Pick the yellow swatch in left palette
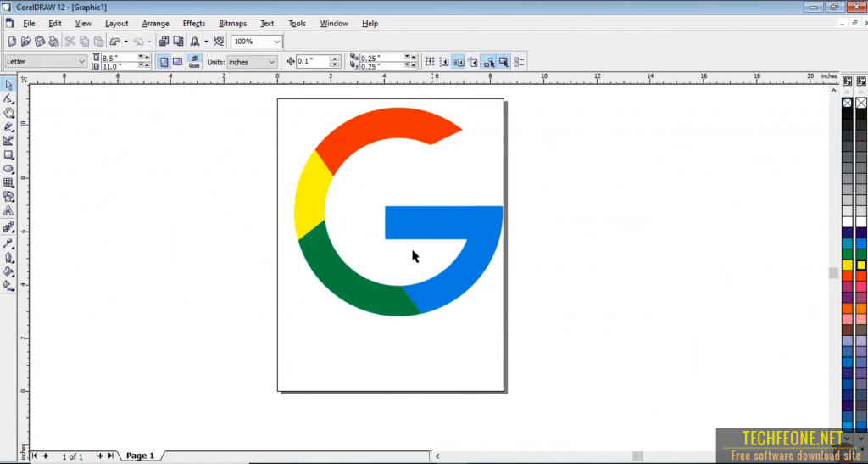 coord(848,266)
